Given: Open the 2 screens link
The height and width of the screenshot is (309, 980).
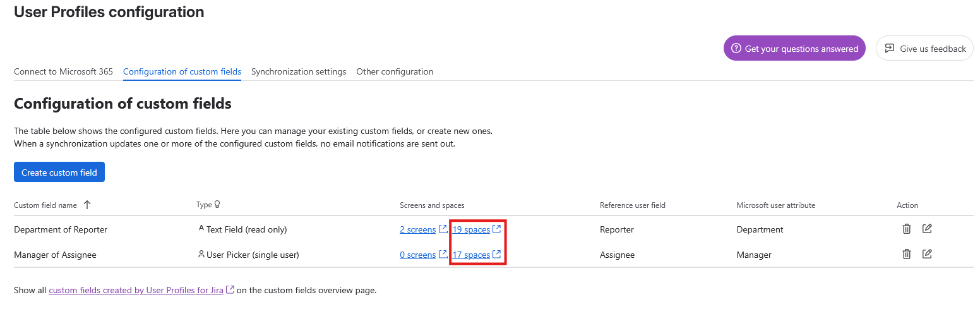Looking at the screenshot, I should (417, 229).
